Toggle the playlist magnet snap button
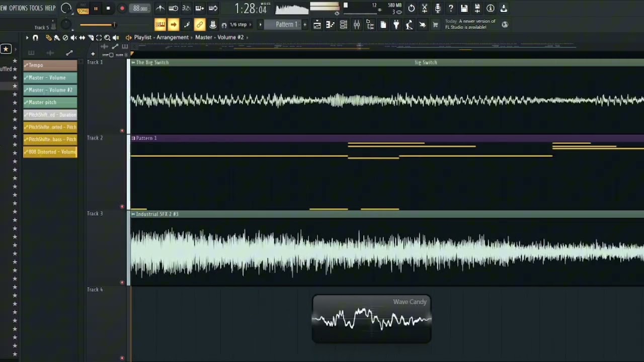This screenshot has width=644, height=362. 35,38
